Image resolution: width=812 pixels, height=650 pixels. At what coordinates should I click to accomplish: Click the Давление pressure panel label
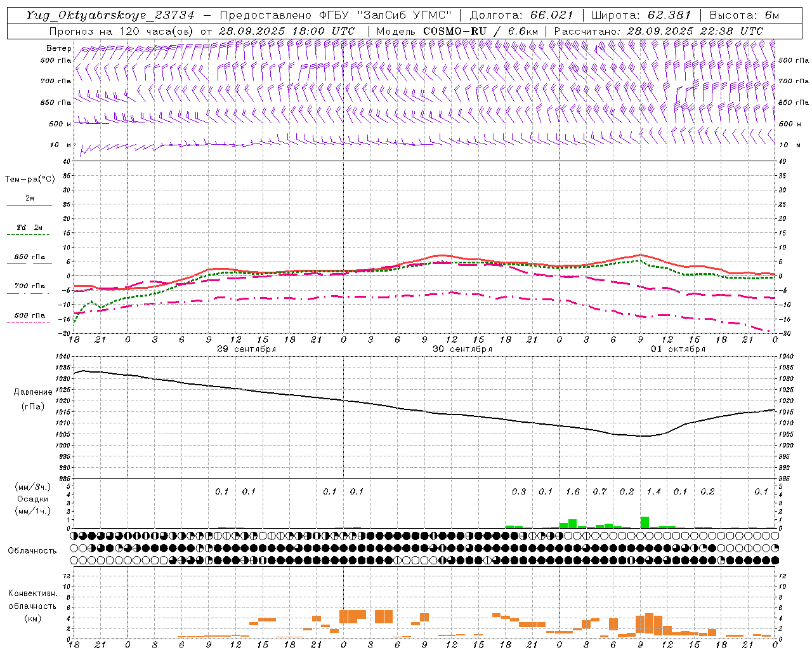pos(33,392)
